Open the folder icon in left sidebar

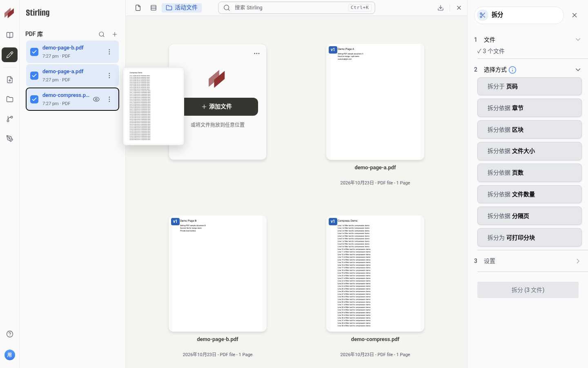tap(10, 99)
